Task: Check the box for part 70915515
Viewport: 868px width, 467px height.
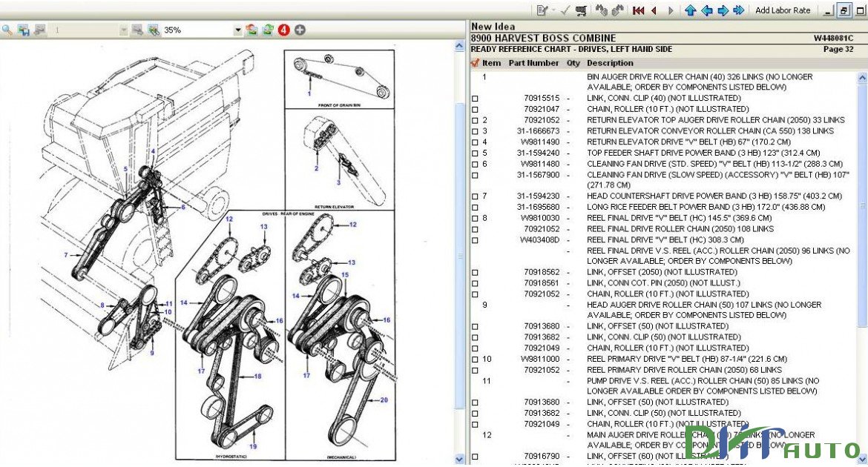Action: [475, 99]
